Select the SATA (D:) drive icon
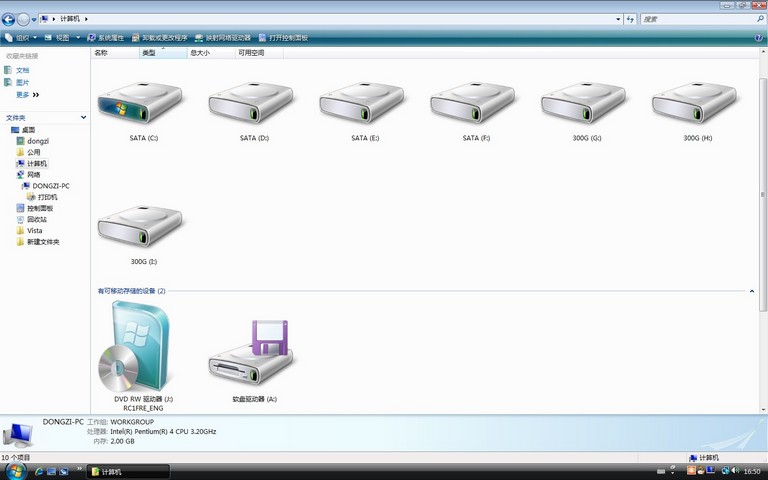The image size is (768, 480). [251, 103]
